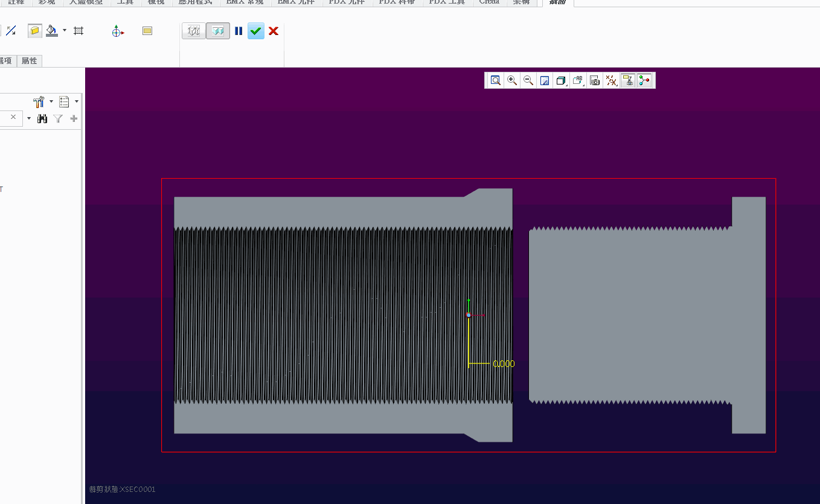The height and width of the screenshot is (504, 820).
Task: Clear the model tree search field
Action: coord(13,118)
